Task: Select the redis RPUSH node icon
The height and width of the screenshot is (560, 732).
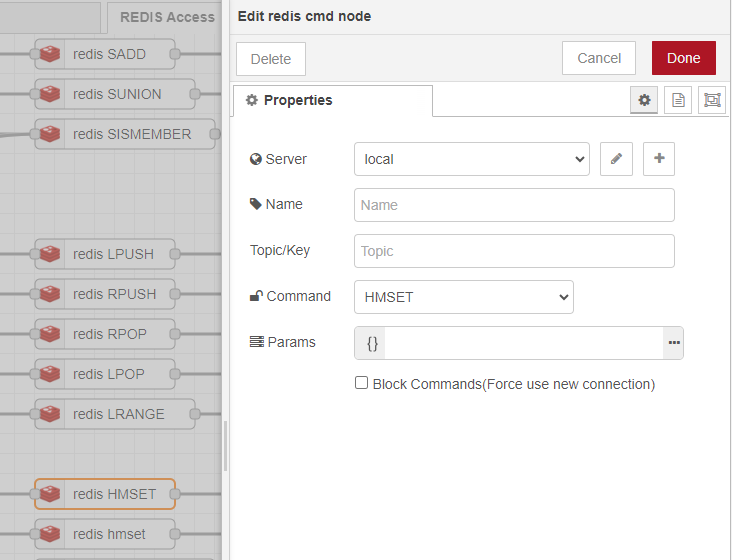Action: pyautogui.click(x=50, y=294)
